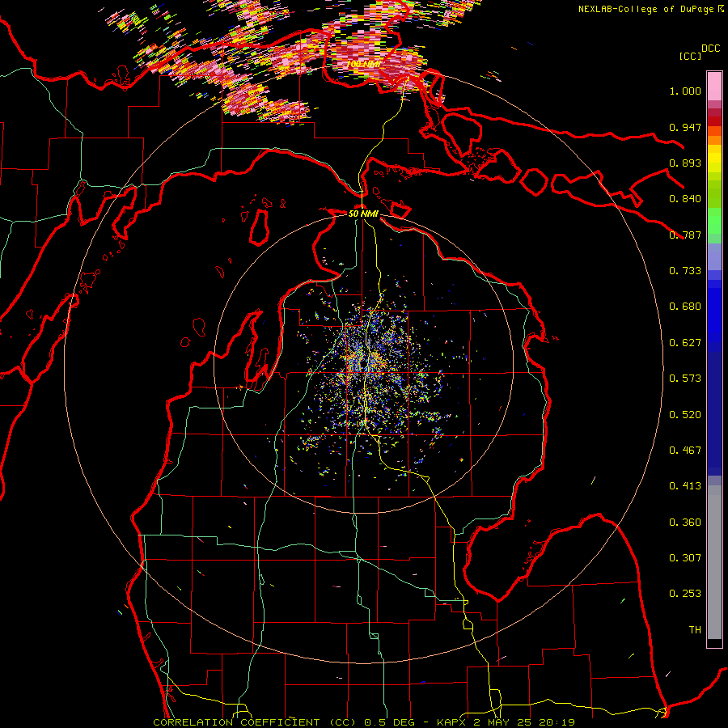Click the 0.467 scale value
This screenshot has height=728, width=728.
[685, 451]
